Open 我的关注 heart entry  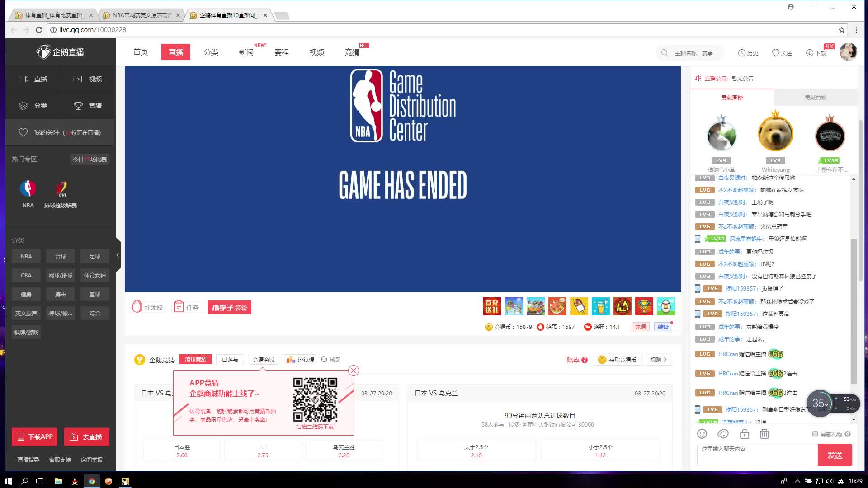[x=60, y=132]
